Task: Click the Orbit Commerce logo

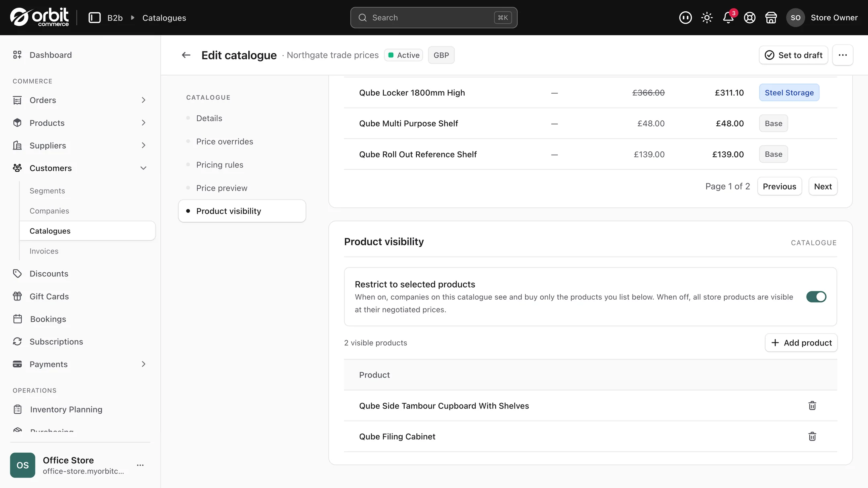Action: coord(39,17)
